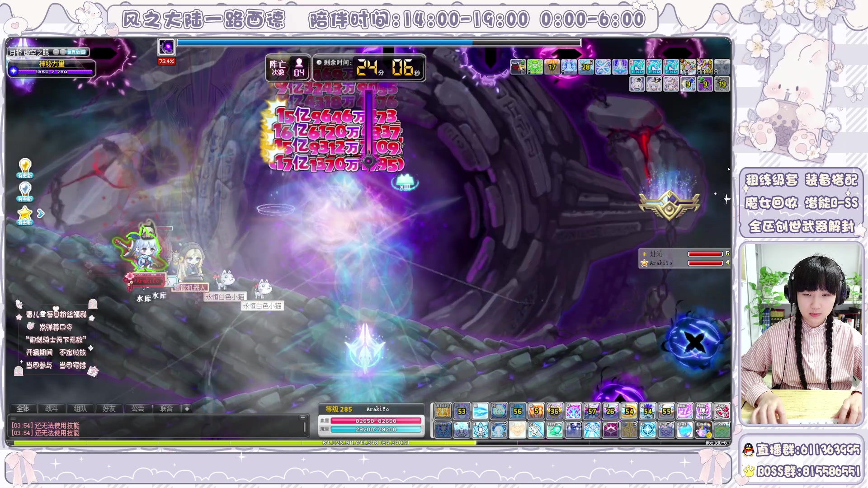The height and width of the screenshot is (488, 868).
Task: Click the 神秘力量 arcane power gauge
Action: point(52,68)
